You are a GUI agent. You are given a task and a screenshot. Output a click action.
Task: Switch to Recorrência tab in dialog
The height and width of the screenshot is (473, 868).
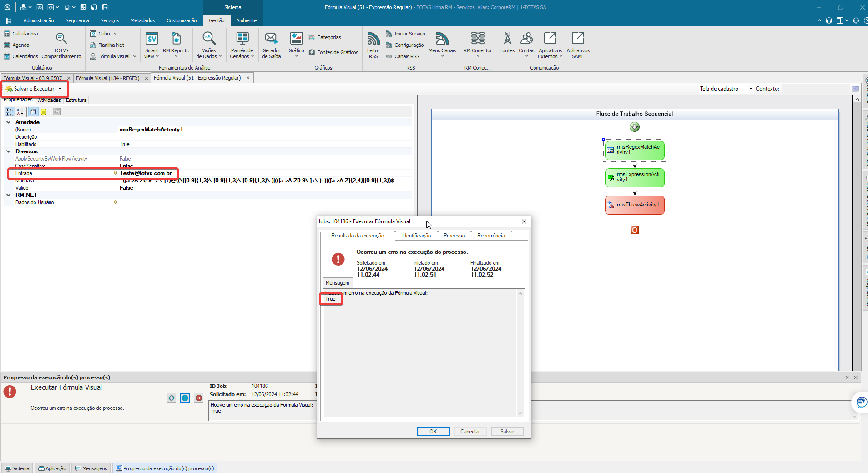click(491, 236)
